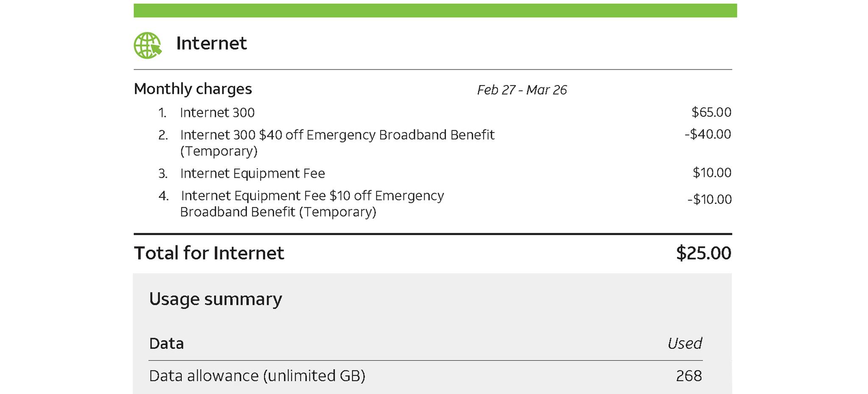Click the Internet 300 line item
The width and height of the screenshot is (868, 394).
[217, 113]
